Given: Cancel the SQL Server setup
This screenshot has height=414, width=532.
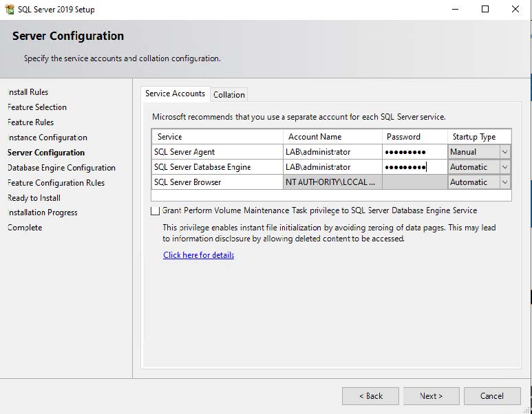Looking at the screenshot, I should (492, 396).
